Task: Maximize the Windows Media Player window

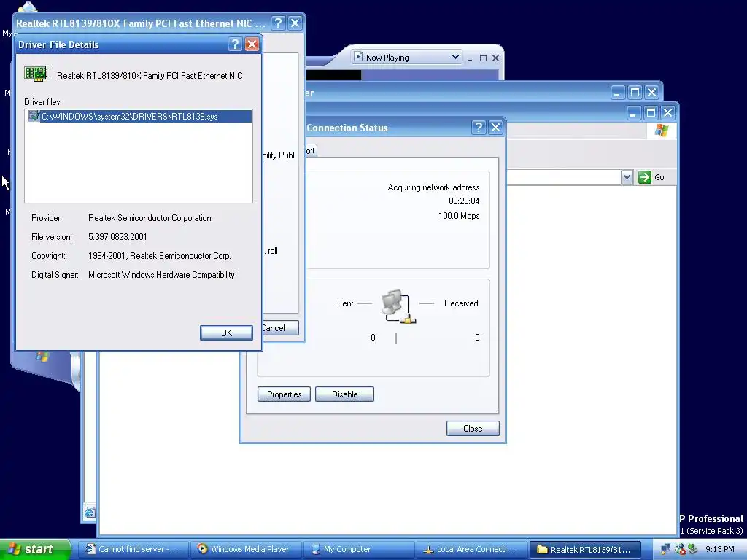Action: (483, 58)
